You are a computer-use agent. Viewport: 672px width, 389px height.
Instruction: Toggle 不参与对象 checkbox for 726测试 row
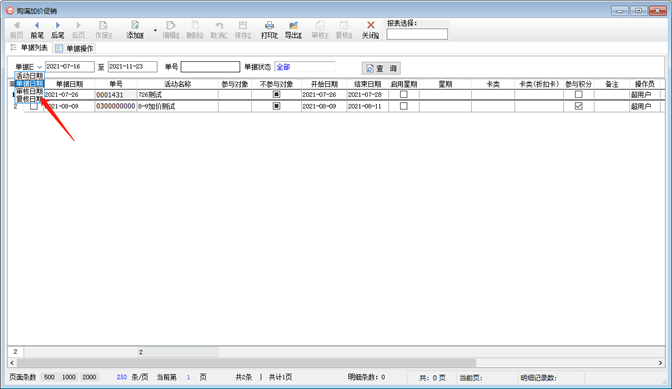tap(276, 94)
